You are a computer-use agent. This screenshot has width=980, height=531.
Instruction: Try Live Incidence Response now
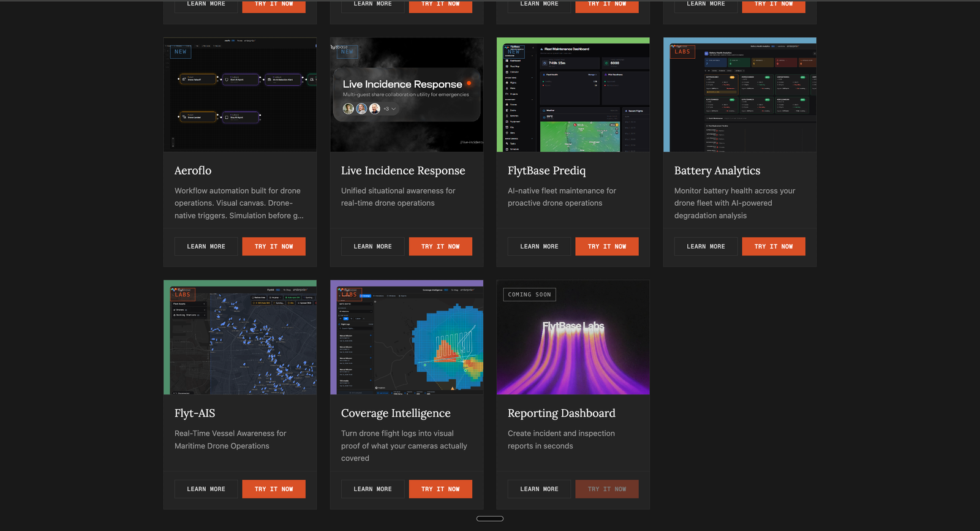click(440, 246)
